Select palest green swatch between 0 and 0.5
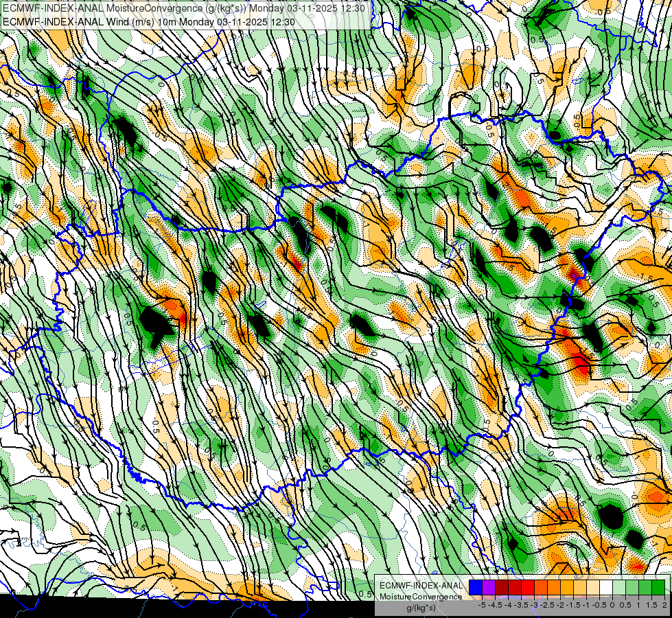This screenshot has width=672, height=618. tap(620, 588)
